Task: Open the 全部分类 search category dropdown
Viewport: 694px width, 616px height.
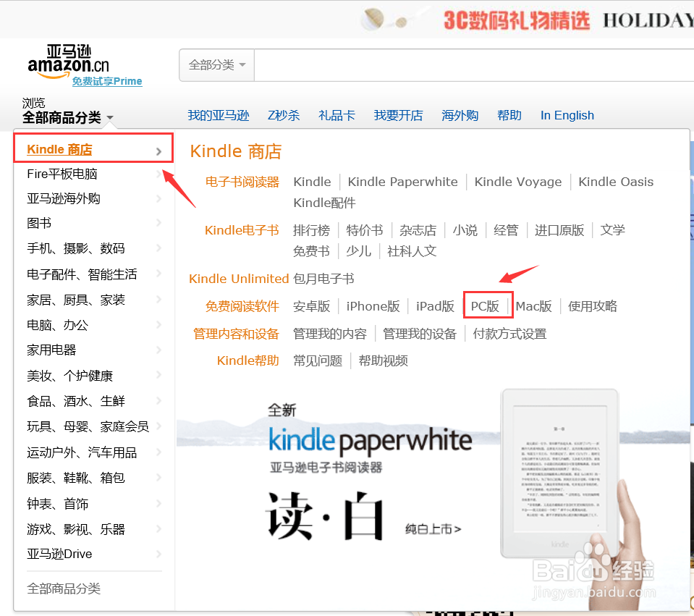Action: (217, 65)
